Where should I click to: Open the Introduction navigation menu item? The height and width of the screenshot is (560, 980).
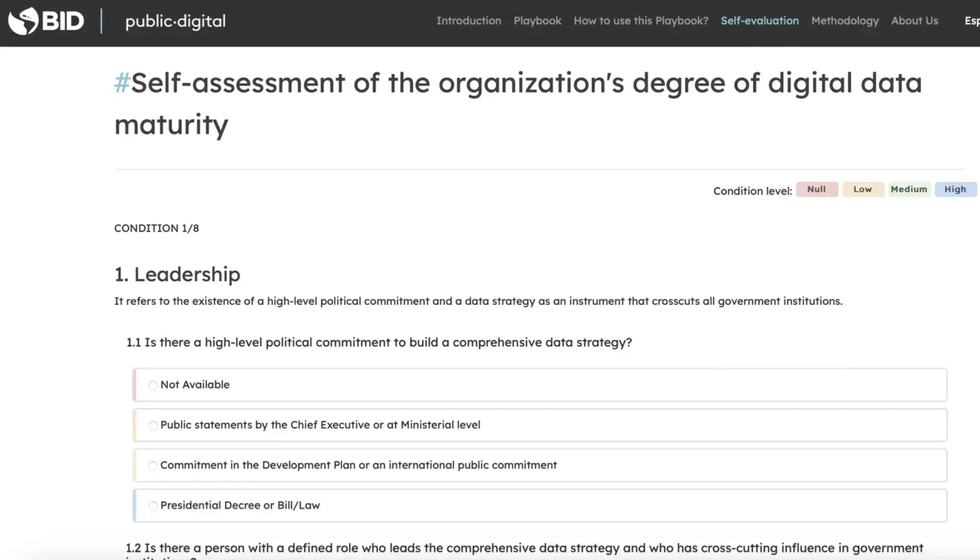[x=469, y=20]
